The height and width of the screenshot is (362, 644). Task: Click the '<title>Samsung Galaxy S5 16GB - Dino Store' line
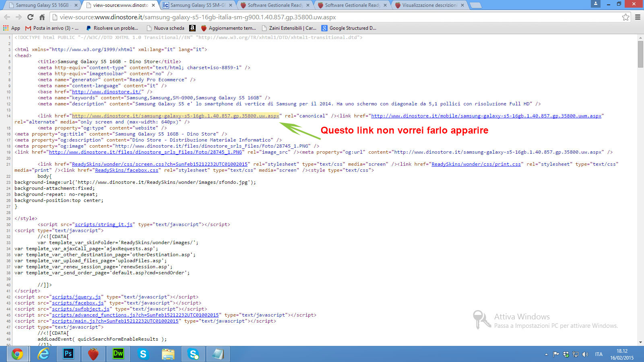click(109, 62)
